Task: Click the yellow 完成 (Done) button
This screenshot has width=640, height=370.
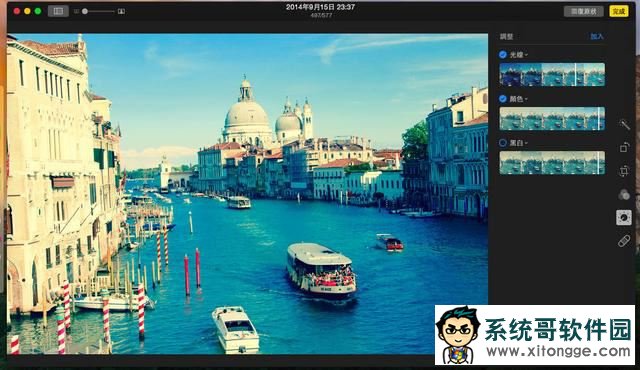Action: point(619,11)
